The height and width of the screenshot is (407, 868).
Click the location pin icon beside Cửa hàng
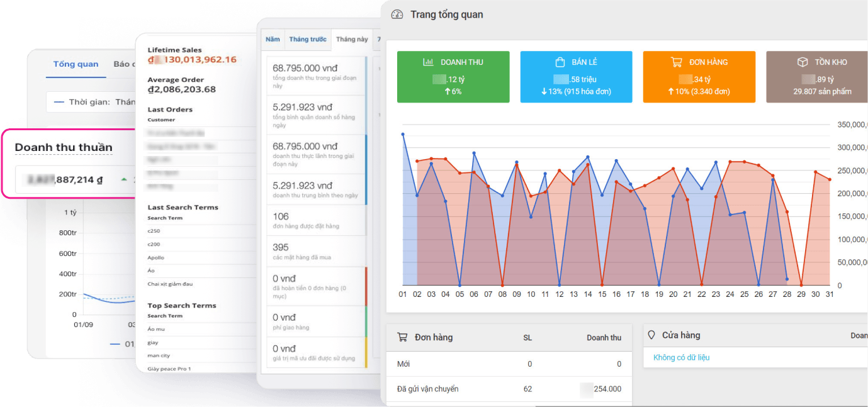click(651, 335)
